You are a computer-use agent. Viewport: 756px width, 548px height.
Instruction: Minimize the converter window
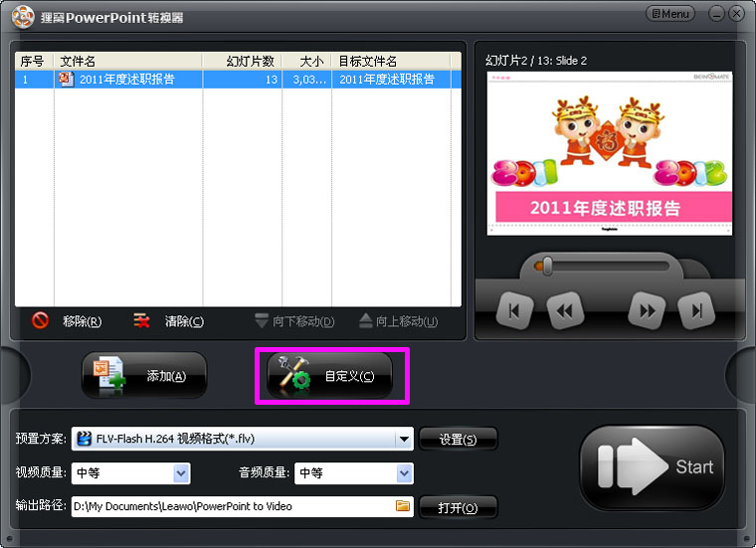[716, 14]
